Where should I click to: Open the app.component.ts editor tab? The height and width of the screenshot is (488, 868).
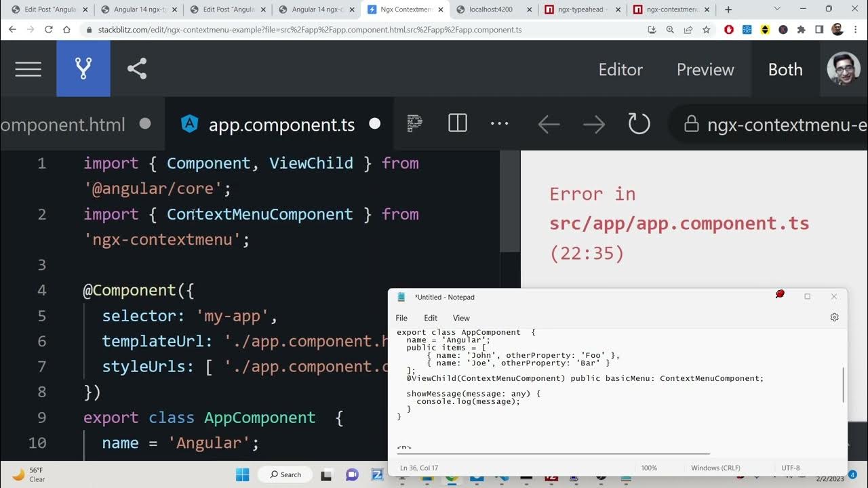click(281, 125)
